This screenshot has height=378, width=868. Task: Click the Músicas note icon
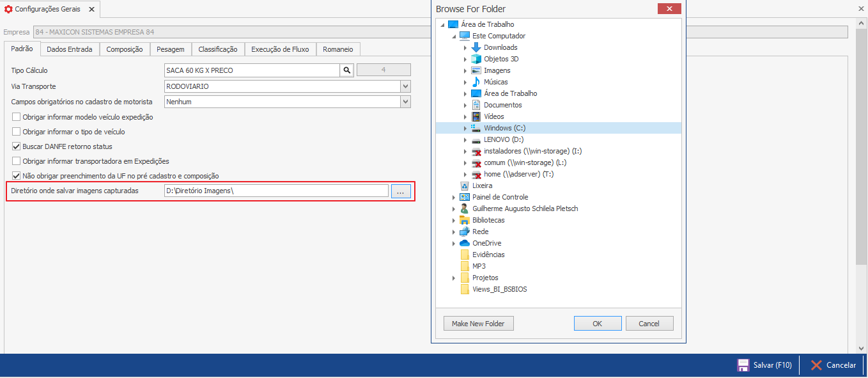tap(476, 82)
